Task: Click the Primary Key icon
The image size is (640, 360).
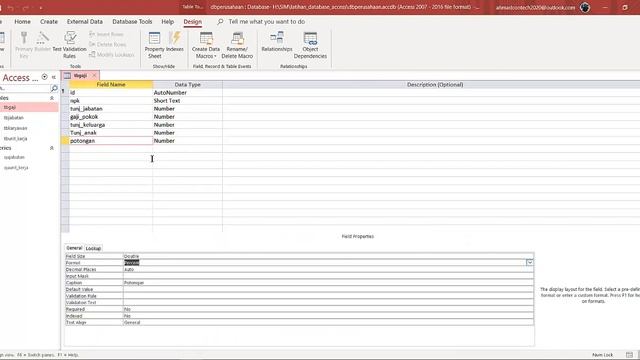Action: pos(24,44)
